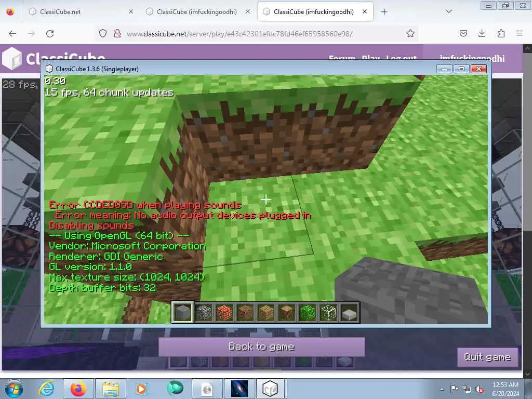Show hidden tray icons arrow

(x=442, y=389)
